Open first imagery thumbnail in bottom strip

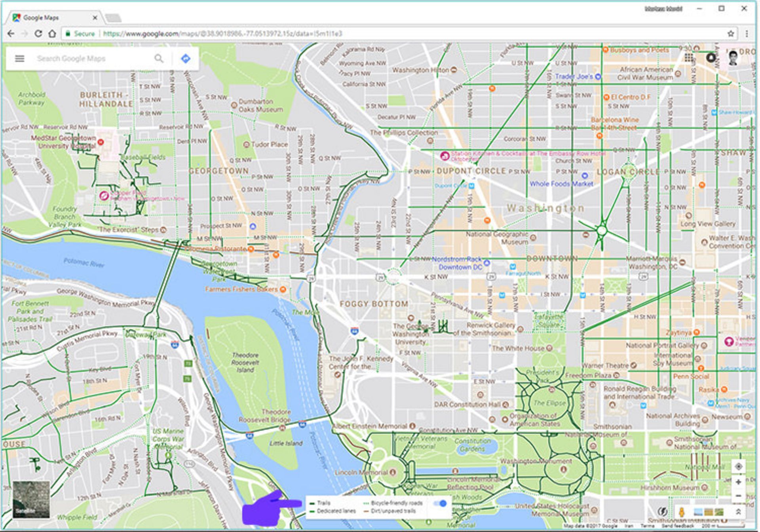click(698, 512)
